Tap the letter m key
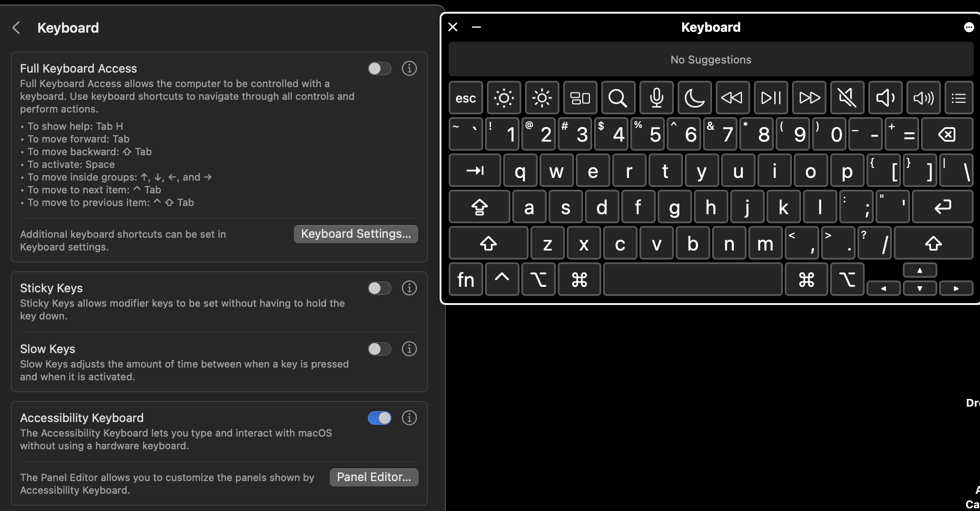This screenshot has height=511, width=980. point(766,243)
